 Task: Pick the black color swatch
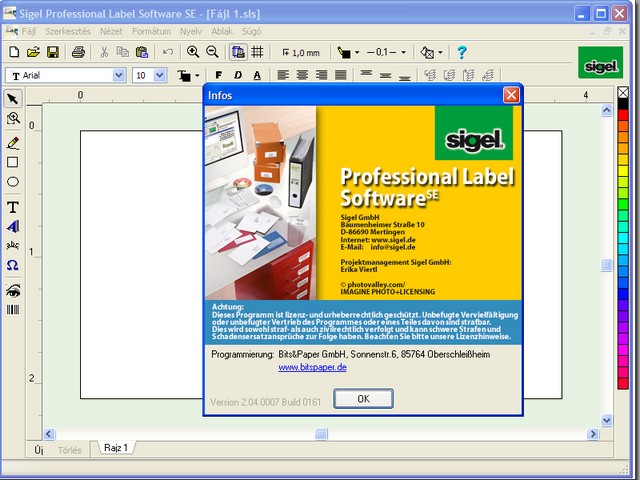click(623, 104)
